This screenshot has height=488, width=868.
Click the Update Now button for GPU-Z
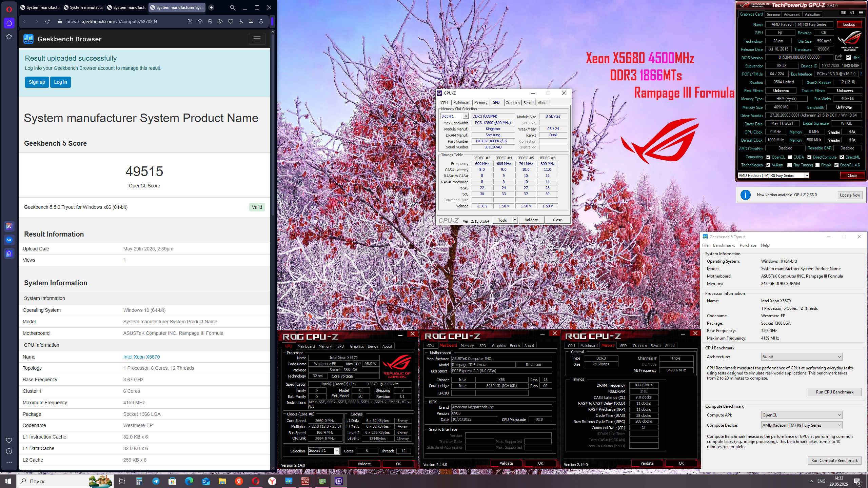pos(850,195)
